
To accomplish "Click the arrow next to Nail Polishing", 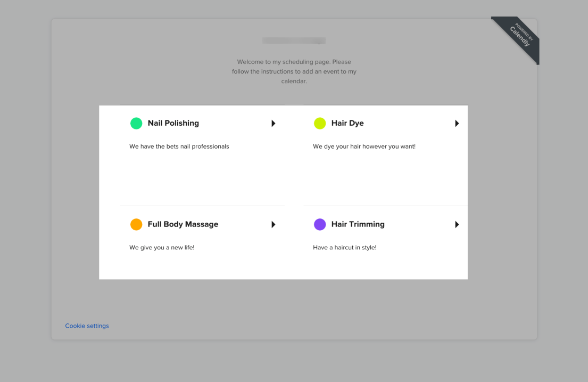I will (274, 123).
